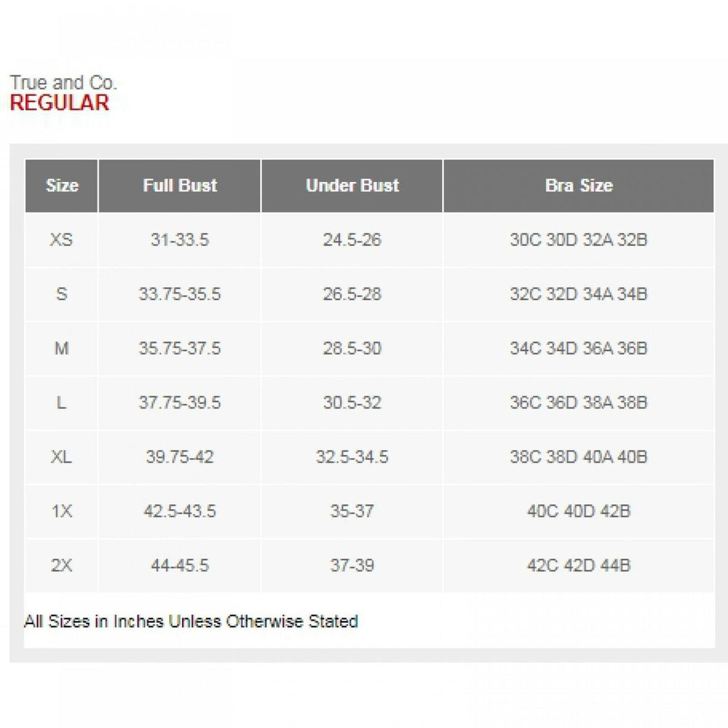Select the 2X size row label
Viewport: 728px width, 728px height.
pyautogui.click(x=62, y=565)
